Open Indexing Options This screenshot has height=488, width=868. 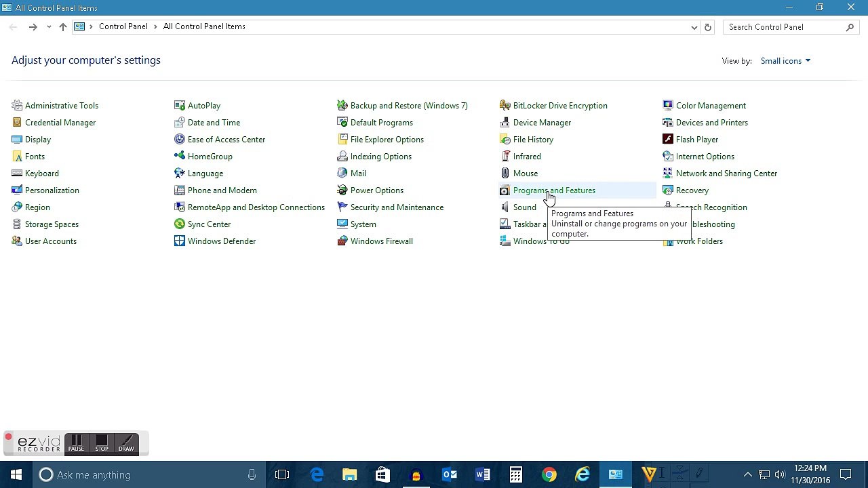coord(381,157)
